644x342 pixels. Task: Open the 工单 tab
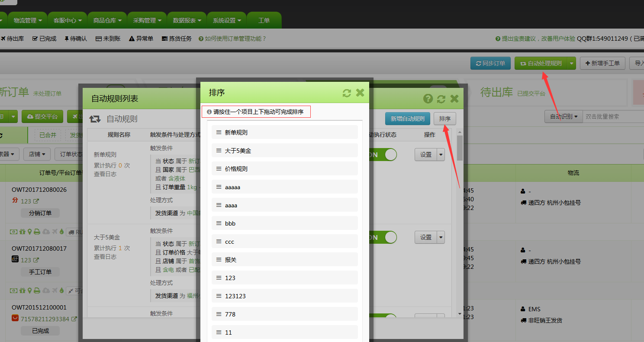pos(264,20)
